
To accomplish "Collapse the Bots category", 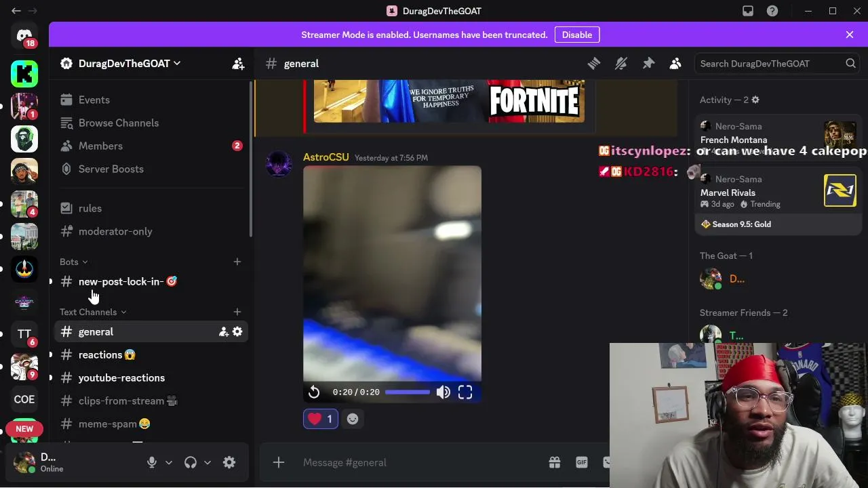I will 74,262.
